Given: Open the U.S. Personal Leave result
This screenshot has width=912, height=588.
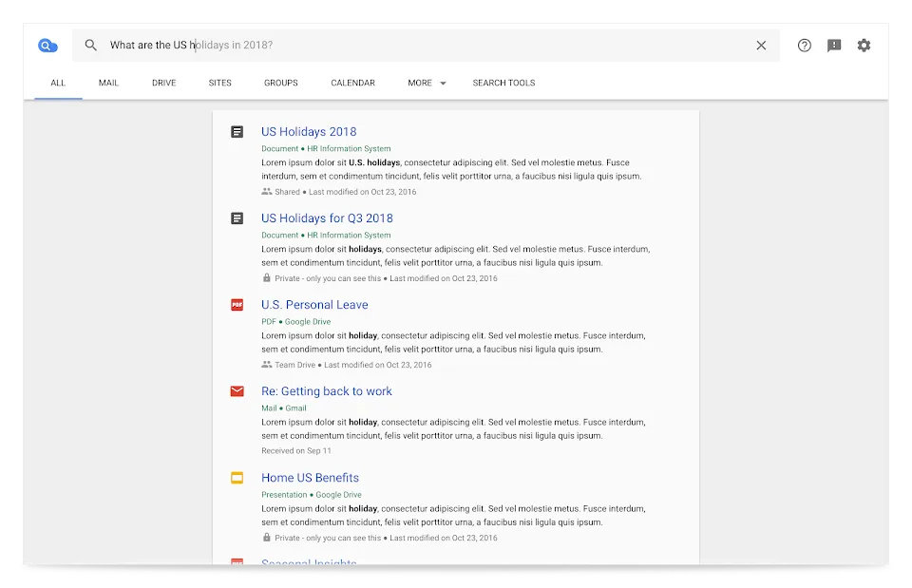Looking at the screenshot, I should point(314,305).
